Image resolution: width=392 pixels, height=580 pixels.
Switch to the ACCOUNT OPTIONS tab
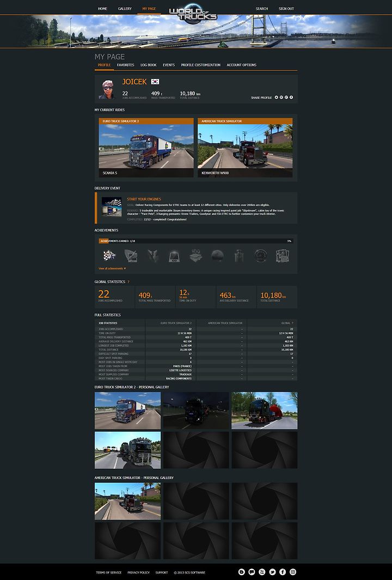pyautogui.click(x=242, y=65)
